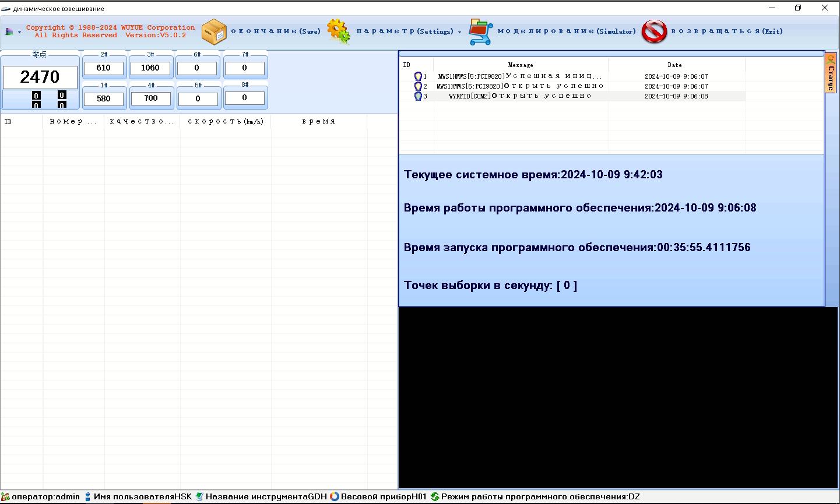
Task: Click the total weight field showing 2470
Action: click(x=40, y=77)
